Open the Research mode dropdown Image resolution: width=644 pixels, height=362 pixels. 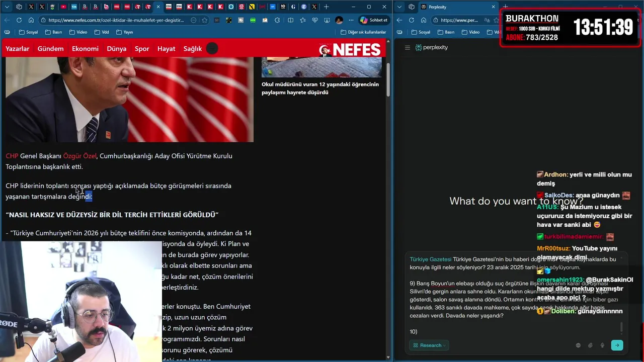click(429, 345)
